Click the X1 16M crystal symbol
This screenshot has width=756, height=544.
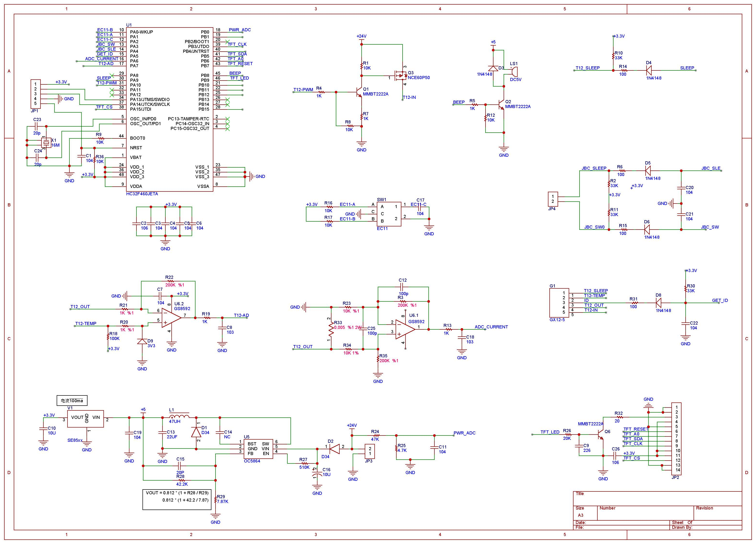(x=46, y=143)
